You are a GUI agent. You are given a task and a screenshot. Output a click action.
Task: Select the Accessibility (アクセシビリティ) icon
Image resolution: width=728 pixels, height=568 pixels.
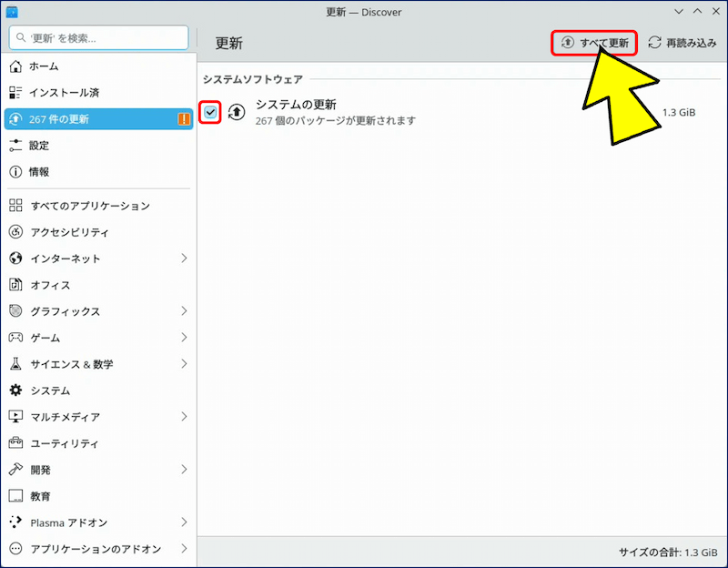click(15, 232)
